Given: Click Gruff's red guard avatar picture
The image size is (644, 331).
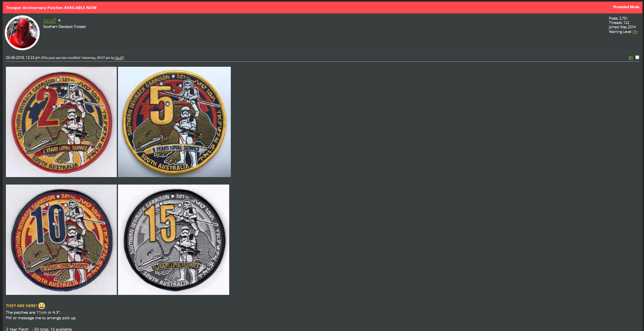Looking at the screenshot, I should click(22, 33).
